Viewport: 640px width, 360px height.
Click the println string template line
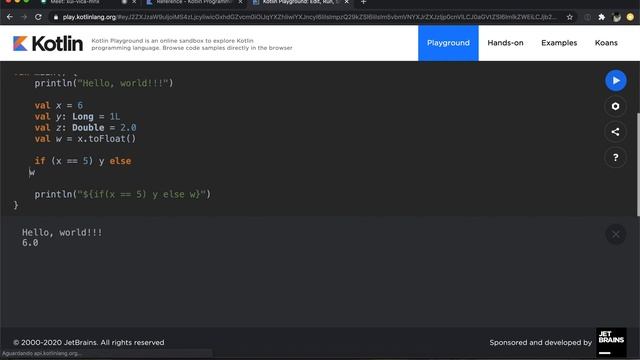tap(122, 194)
